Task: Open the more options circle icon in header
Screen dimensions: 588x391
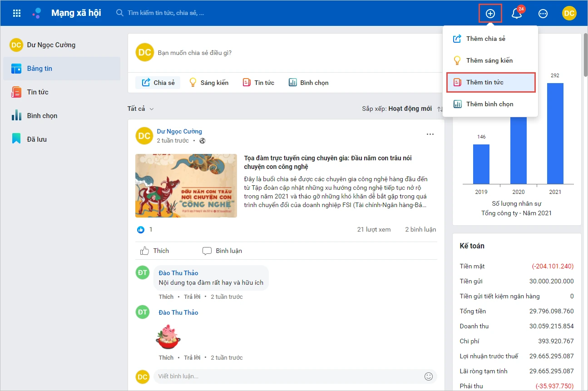Action: (543, 13)
